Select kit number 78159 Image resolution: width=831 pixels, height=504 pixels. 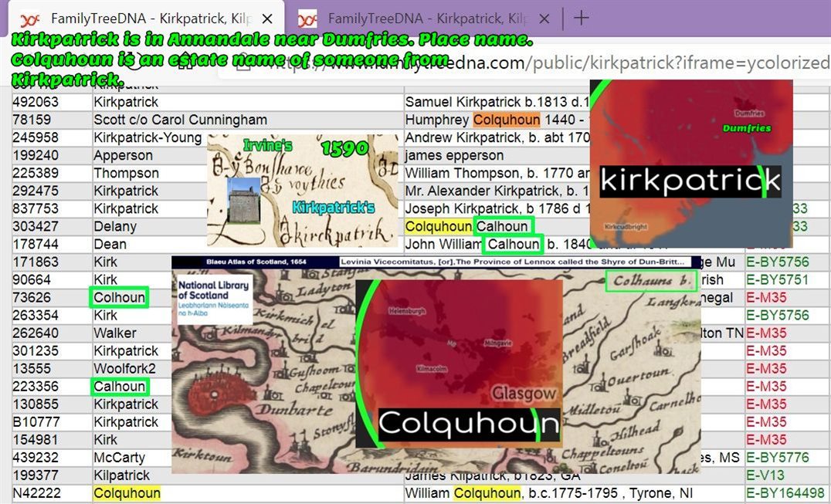coord(32,120)
